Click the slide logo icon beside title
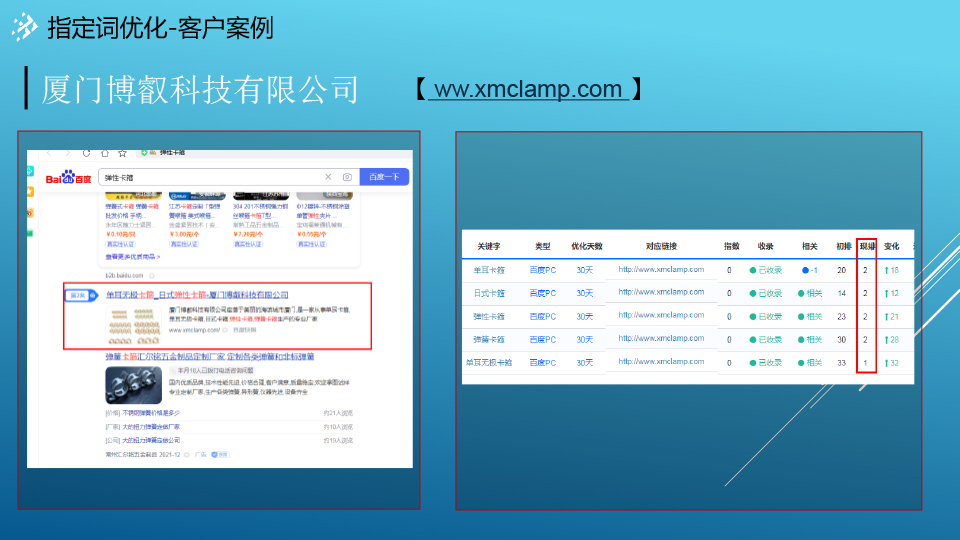 point(25,28)
